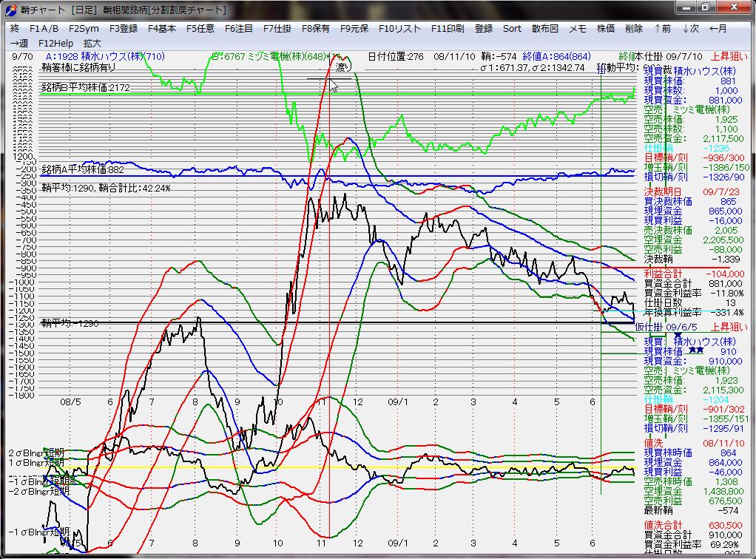756x559 pixels.
Task: Click the 日付位置:276 text
Action: point(396,56)
